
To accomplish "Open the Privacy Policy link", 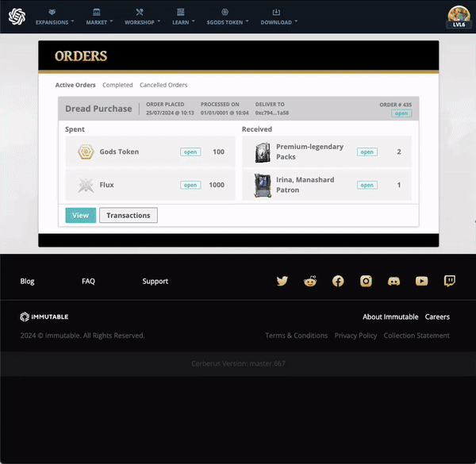I will [355, 336].
